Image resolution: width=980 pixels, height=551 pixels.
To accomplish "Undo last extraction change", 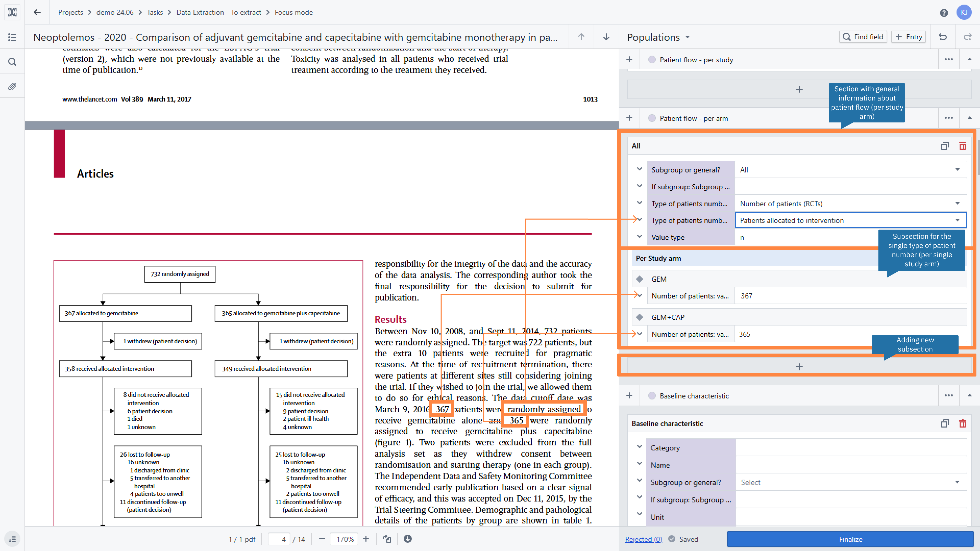I will [943, 37].
